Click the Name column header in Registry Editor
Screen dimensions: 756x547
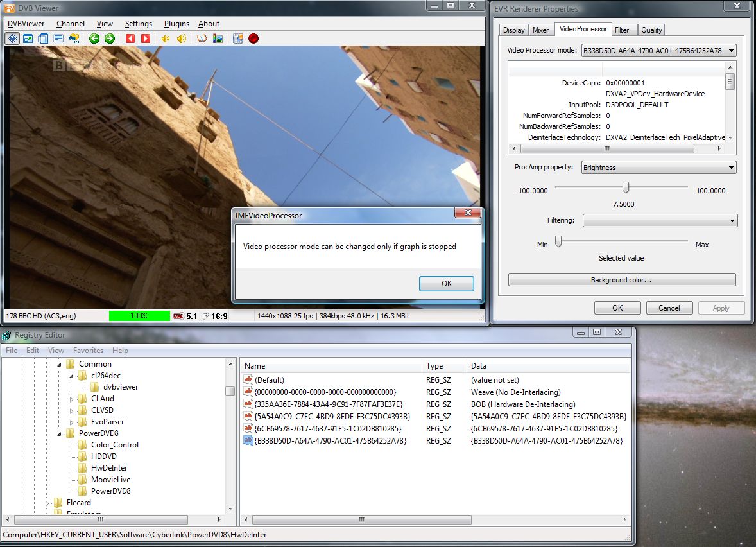(331, 366)
